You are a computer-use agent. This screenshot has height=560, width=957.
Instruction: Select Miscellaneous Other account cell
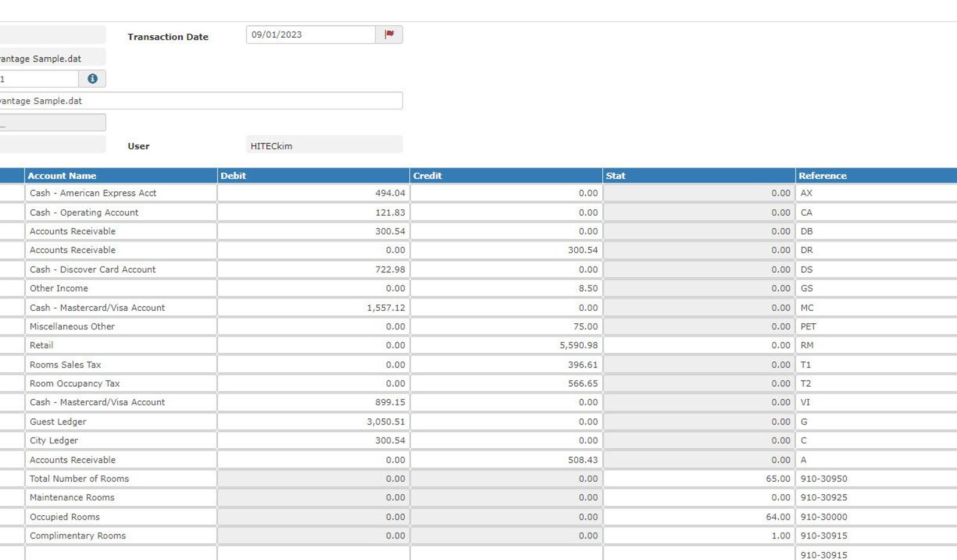pyautogui.click(x=121, y=326)
